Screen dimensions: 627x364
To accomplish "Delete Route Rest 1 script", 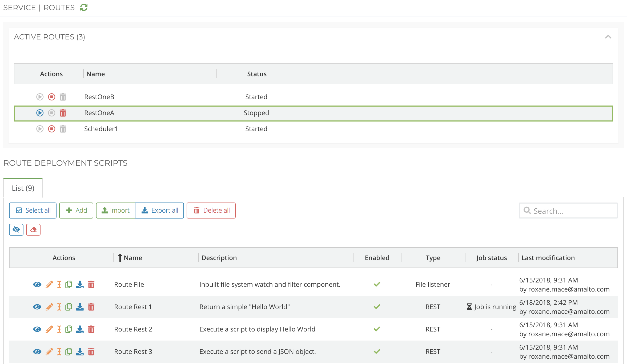I will coord(91,307).
